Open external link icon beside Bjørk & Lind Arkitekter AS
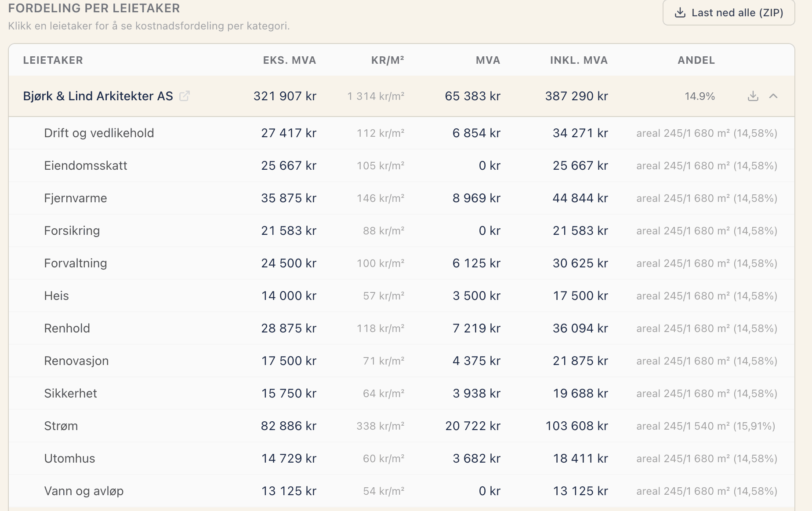The image size is (812, 511). tap(185, 96)
